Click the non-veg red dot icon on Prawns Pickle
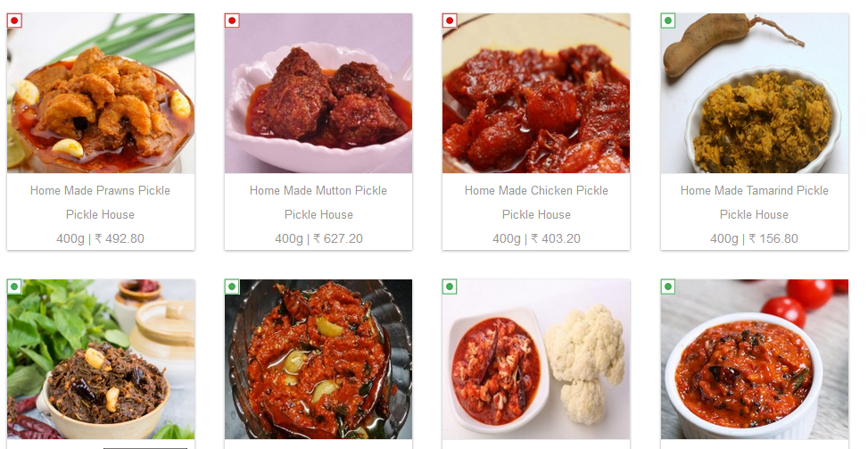The height and width of the screenshot is (449, 868). click(x=14, y=21)
